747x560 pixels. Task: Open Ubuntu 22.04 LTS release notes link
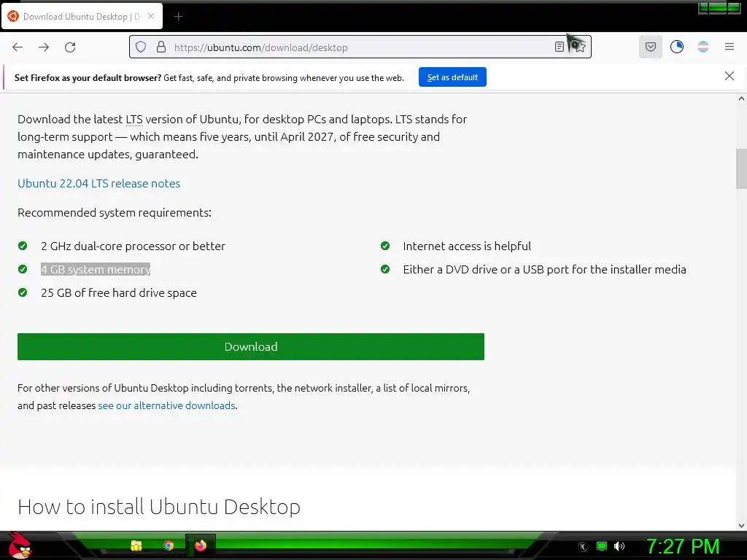[99, 183]
